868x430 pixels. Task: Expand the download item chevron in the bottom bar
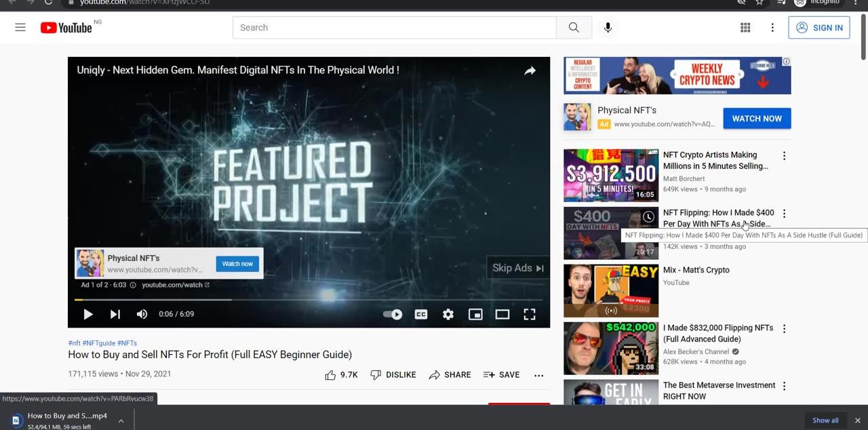tap(121, 420)
